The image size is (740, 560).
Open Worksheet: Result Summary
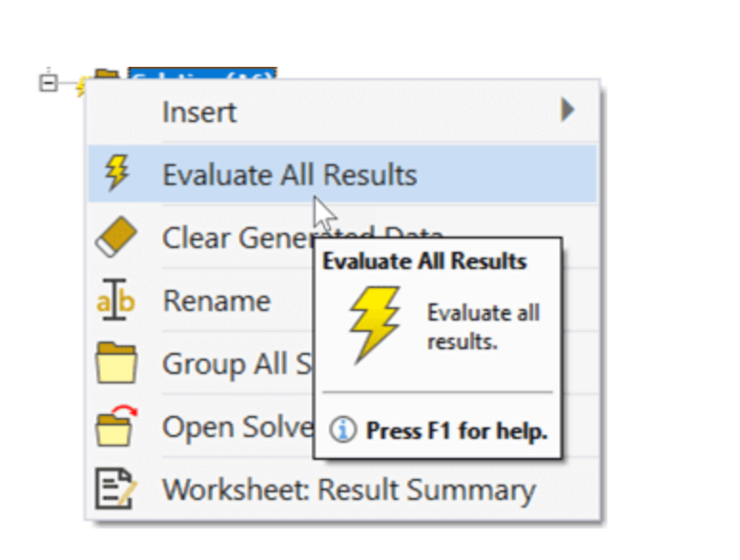click(x=342, y=489)
